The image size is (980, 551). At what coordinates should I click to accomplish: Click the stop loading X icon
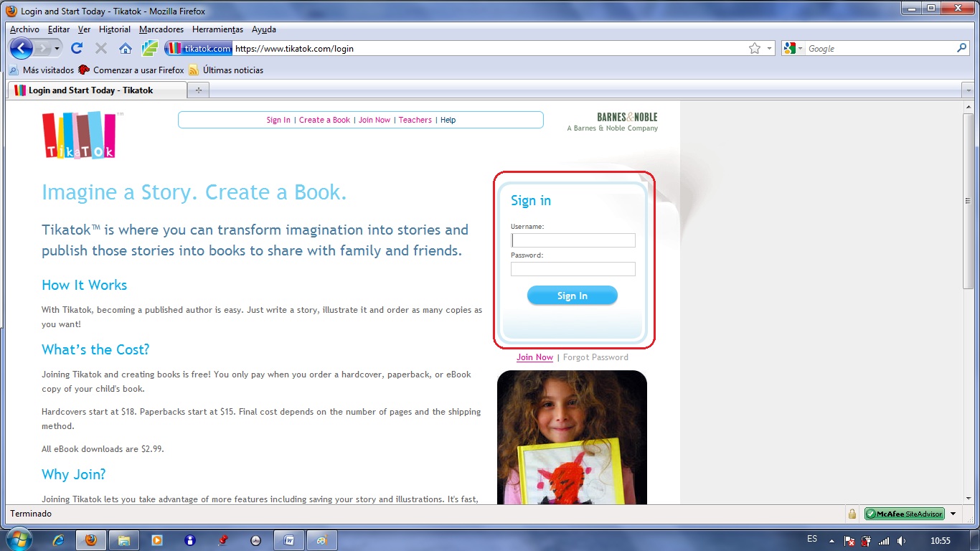point(101,48)
